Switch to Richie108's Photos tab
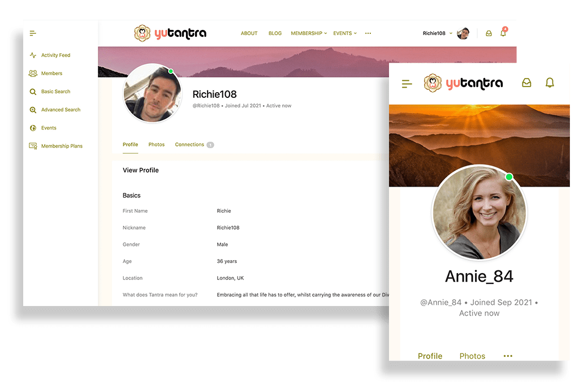The width and height of the screenshot is (579, 392). (x=156, y=145)
